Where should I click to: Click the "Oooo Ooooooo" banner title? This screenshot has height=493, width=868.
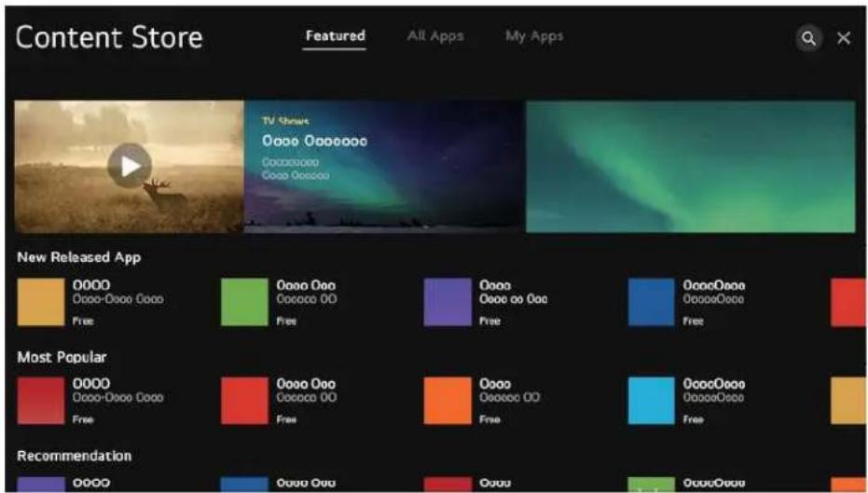click(x=314, y=141)
